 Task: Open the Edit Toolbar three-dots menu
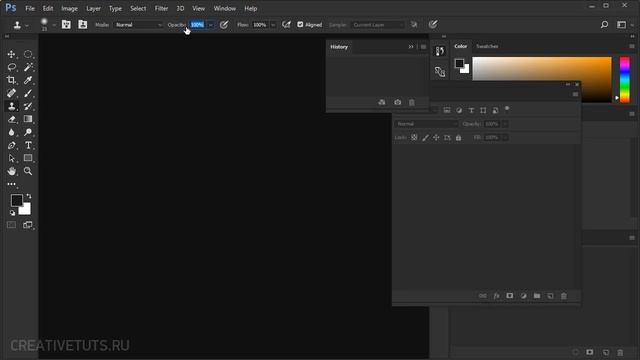coord(11,184)
